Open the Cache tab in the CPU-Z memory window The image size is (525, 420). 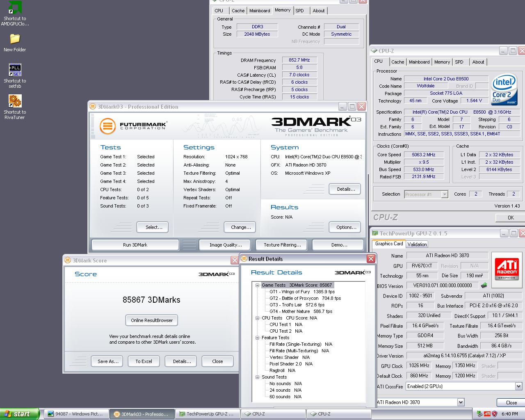coord(238,11)
